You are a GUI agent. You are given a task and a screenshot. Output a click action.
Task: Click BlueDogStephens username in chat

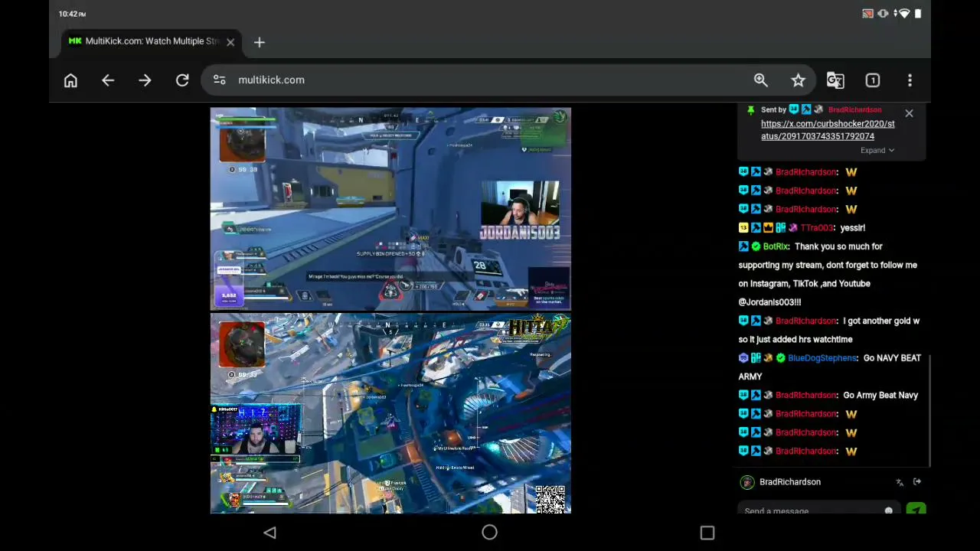click(822, 358)
